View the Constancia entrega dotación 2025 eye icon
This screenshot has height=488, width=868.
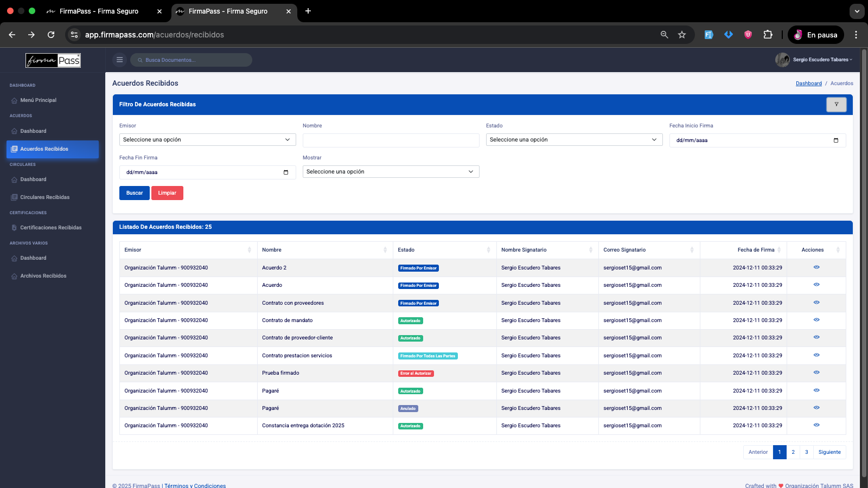point(816,425)
